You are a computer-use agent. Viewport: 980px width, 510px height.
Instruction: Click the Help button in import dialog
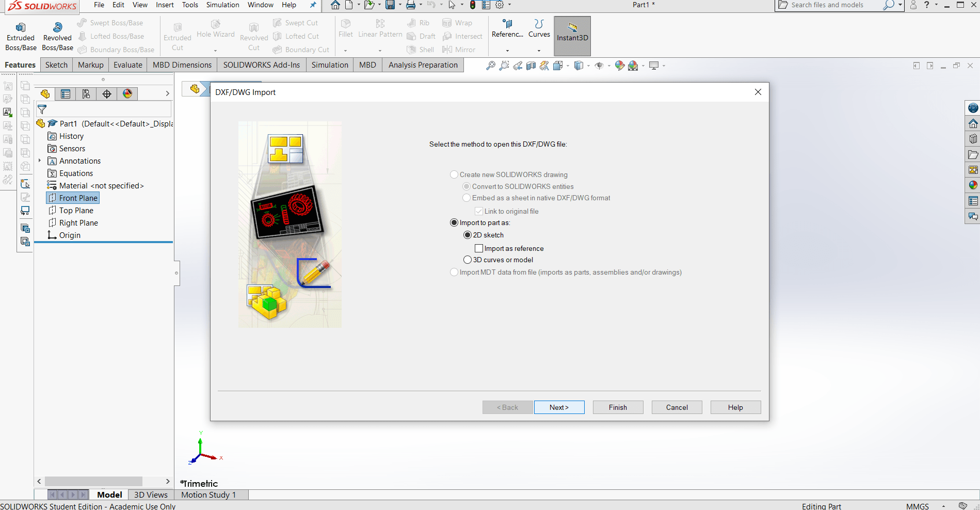(736, 407)
